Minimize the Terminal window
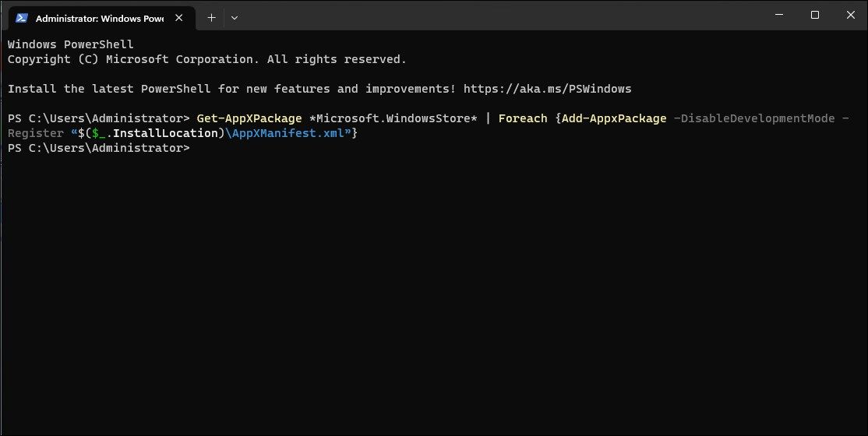The height and width of the screenshot is (436, 868). click(x=780, y=15)
